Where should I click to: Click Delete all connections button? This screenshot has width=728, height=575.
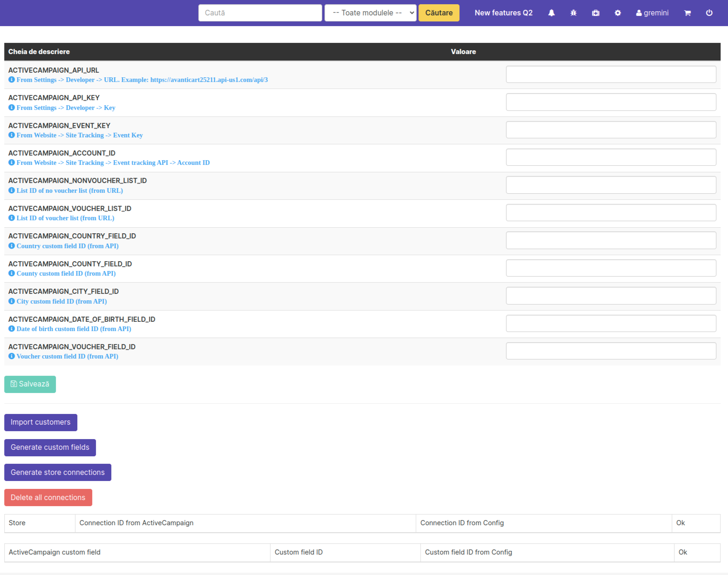pyautogui.click(x=48, y=498)
